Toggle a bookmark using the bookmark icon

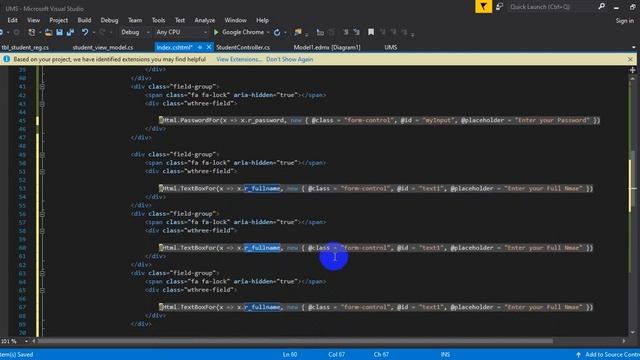371,32
